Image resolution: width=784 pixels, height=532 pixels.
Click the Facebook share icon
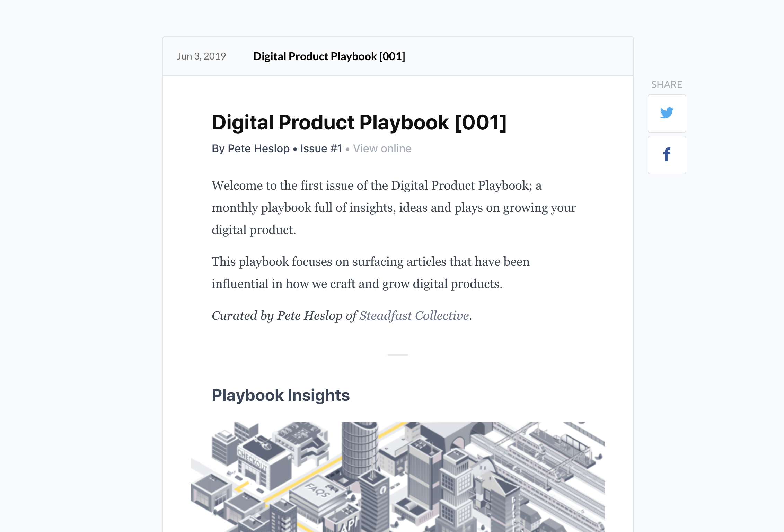pyautogui.click(x=667, y=155)
